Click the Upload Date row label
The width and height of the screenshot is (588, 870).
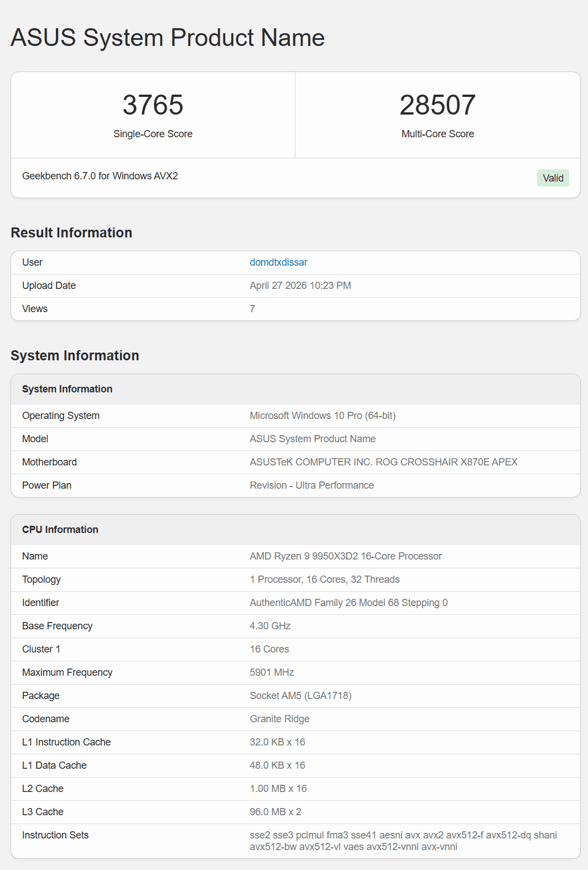[x=49, y=286]
